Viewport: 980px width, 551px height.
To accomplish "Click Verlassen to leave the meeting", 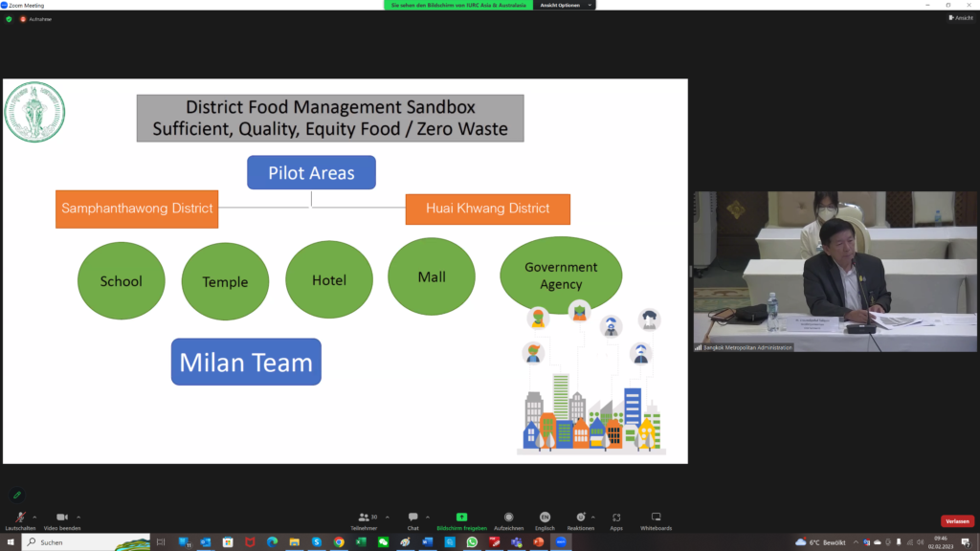I will tap(957, 521).
